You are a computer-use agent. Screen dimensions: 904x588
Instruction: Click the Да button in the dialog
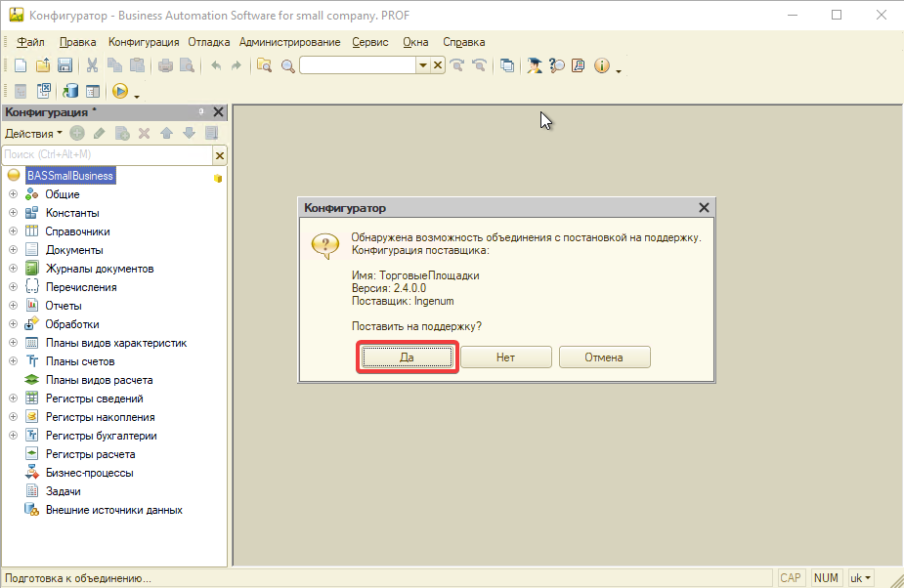click(408, 357)
